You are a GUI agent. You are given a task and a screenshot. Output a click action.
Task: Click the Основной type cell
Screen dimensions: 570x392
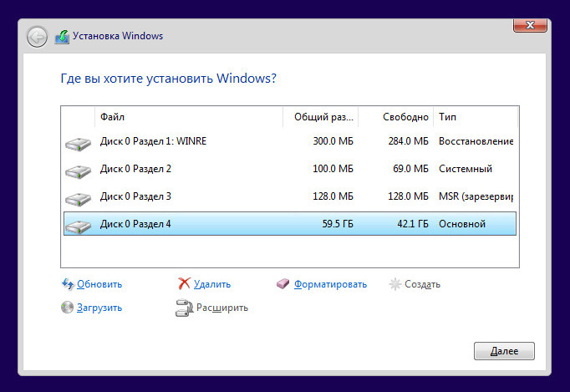pyautogui.click(x=462, y=224)
